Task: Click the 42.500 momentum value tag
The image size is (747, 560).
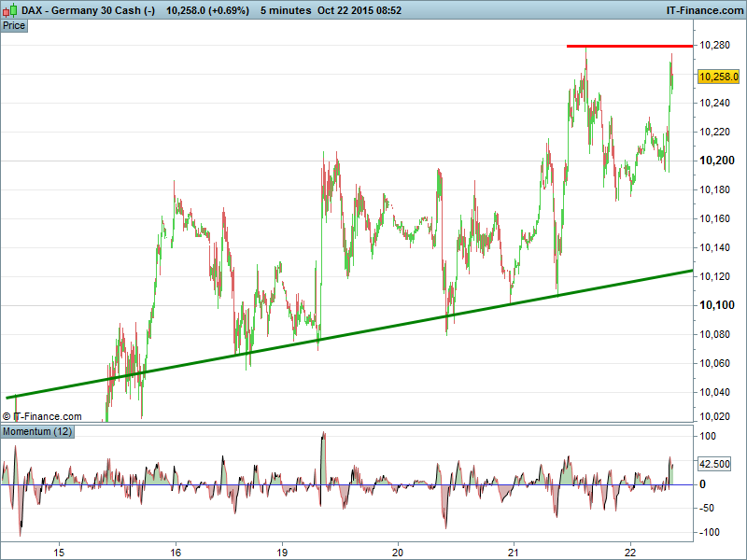Action: pyautogui.click(x=714, y=464)
